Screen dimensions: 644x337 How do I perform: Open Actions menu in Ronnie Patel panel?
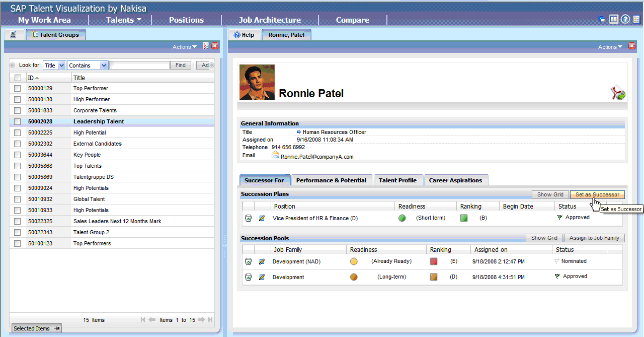(x=610, y=47)
